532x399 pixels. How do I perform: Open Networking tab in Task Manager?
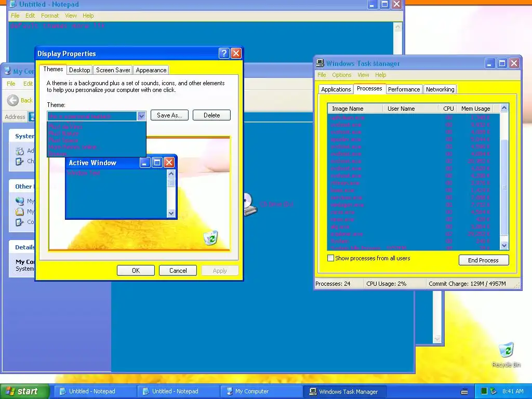click(440, 89)
